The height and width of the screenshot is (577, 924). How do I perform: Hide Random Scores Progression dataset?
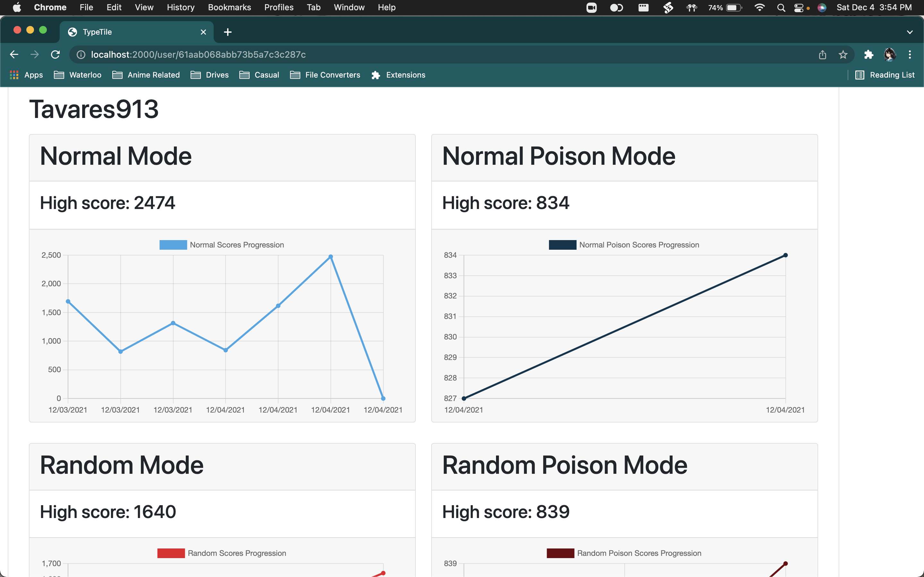click(221, 553)
